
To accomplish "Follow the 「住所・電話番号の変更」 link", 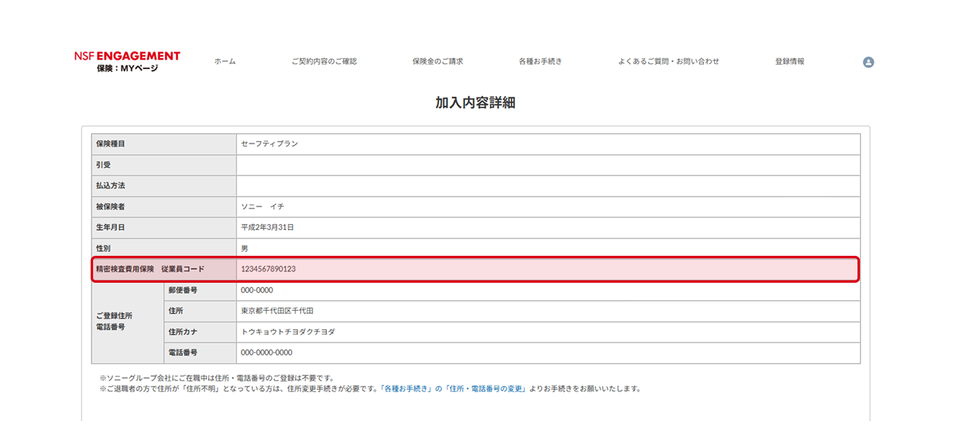I will (x=485, y=389).
